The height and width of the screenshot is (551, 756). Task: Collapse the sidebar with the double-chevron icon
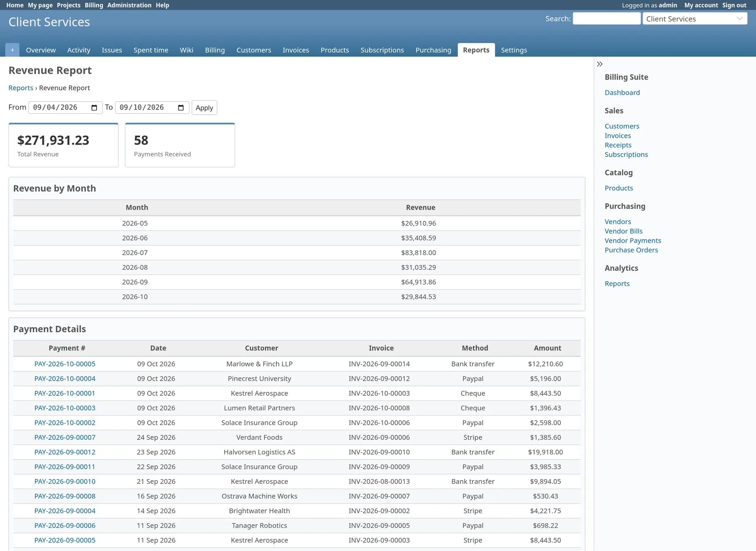coord(600,64)
